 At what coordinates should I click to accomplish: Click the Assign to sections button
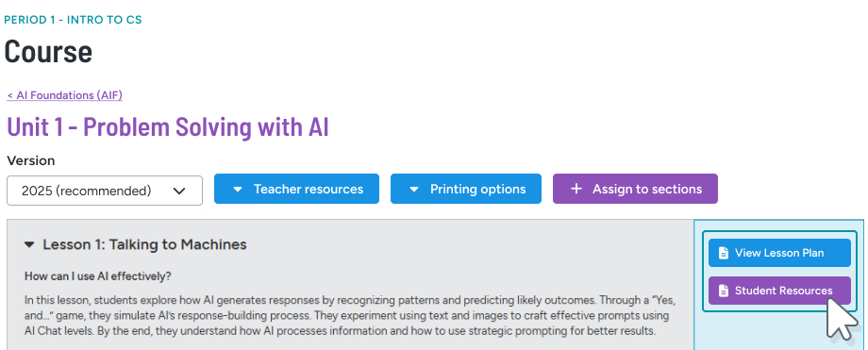636,189
